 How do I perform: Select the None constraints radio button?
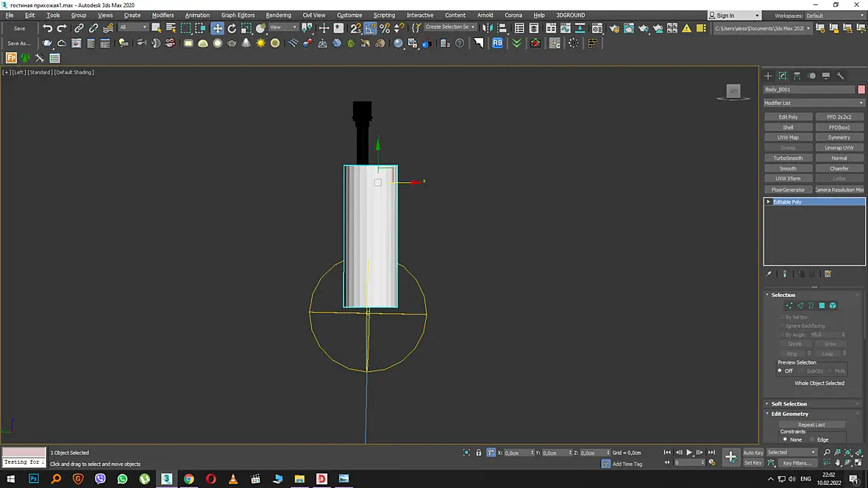click(x=785, y=439)
